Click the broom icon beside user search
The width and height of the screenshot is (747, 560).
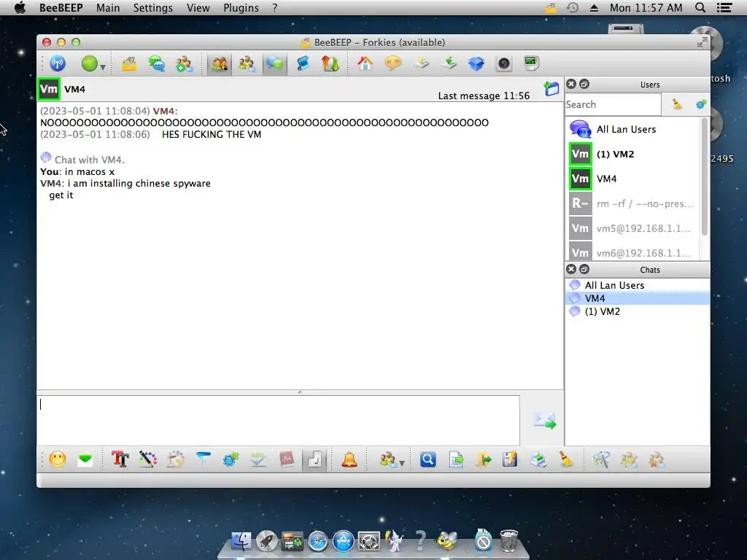click(677, 104)
